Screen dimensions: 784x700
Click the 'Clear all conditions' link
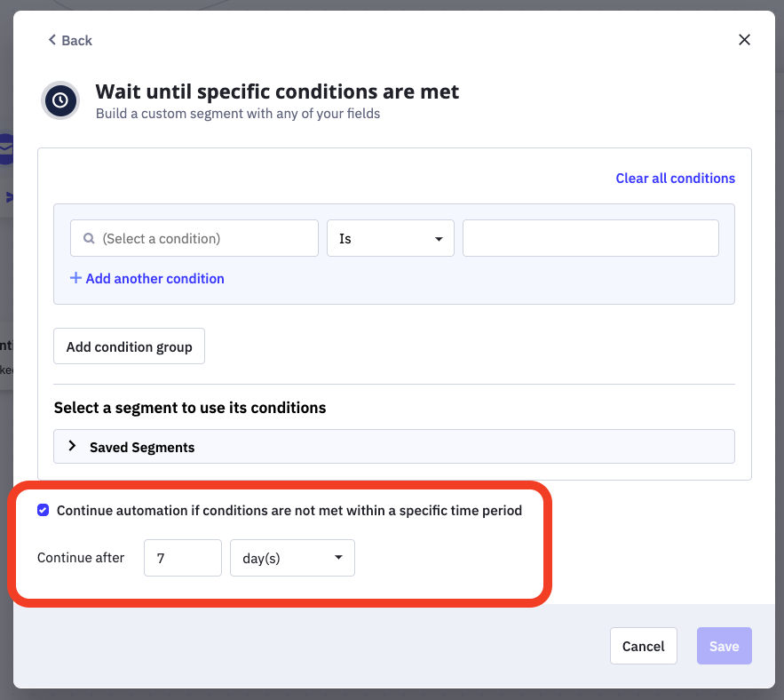point(675,179)
